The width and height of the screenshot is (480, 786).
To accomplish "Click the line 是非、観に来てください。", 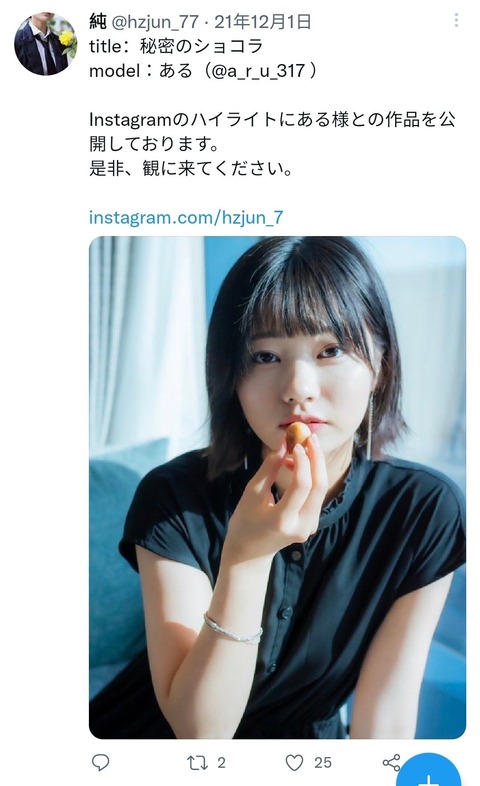I will 191,168.
